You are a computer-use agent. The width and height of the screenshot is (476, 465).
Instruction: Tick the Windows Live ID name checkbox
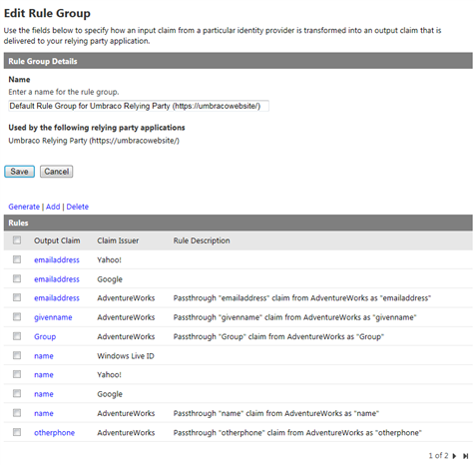[x=17, y=355]
